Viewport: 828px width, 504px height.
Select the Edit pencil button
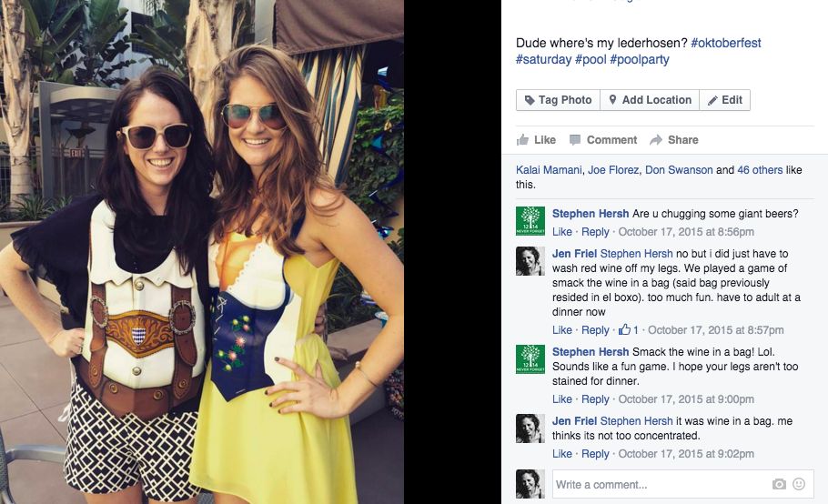click(724, 100)
